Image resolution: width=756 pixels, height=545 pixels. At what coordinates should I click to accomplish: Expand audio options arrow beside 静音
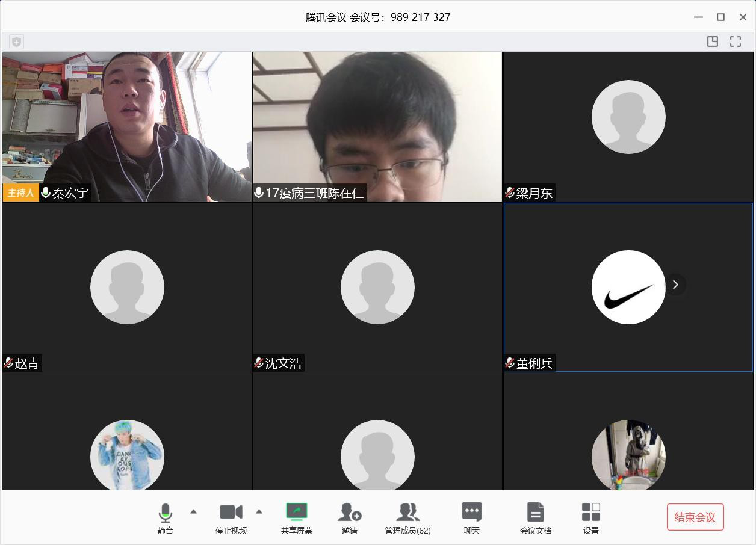(193, 512)
